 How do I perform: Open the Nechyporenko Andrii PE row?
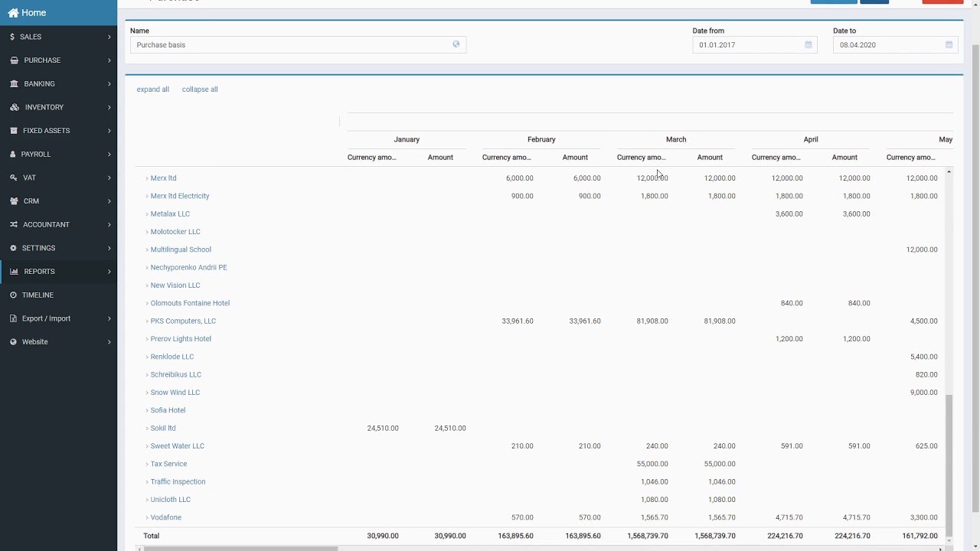click(188, 268)
